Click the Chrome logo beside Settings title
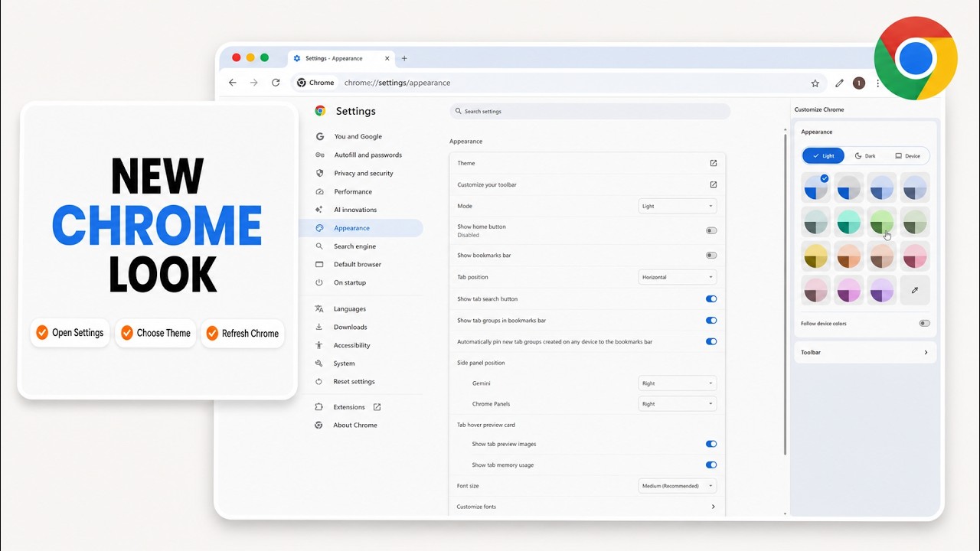The width and height of the screenshot is (980, 551). (320, 111)
